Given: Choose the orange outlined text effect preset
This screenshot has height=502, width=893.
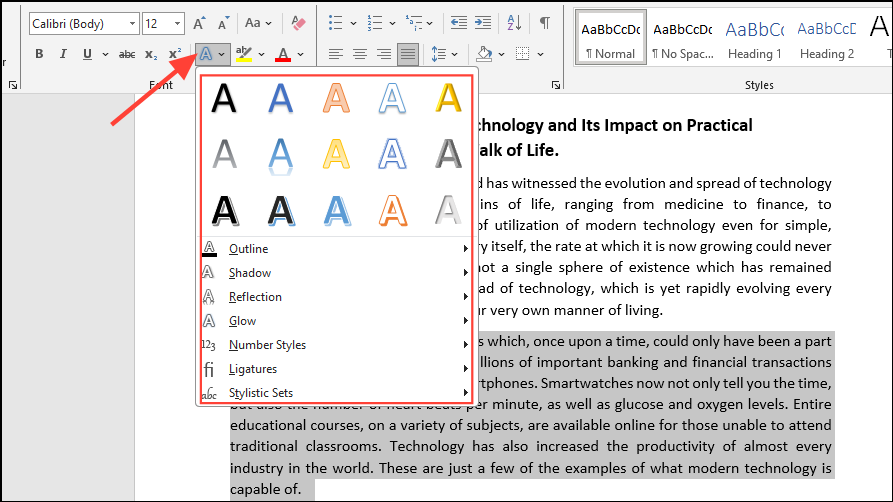Looking at the screenshot, I should pyautogui.click(x=393, y=210).
